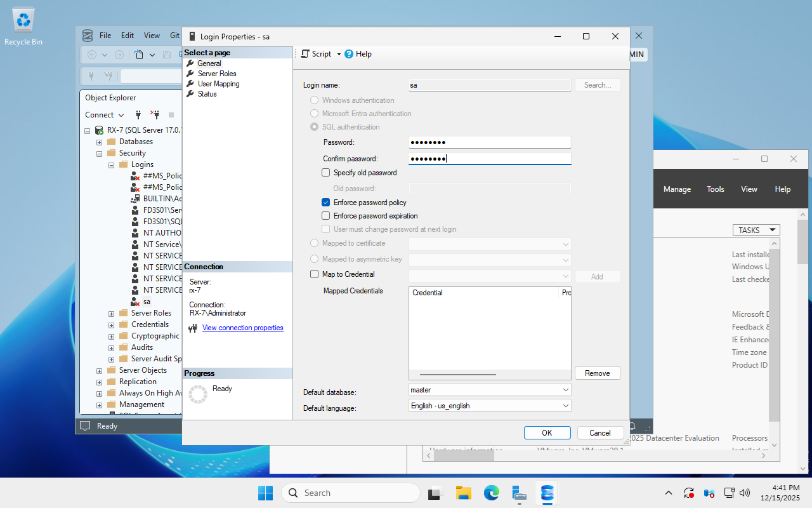Select the Server Roles page
812x508 pixels.
pos(216,73)
